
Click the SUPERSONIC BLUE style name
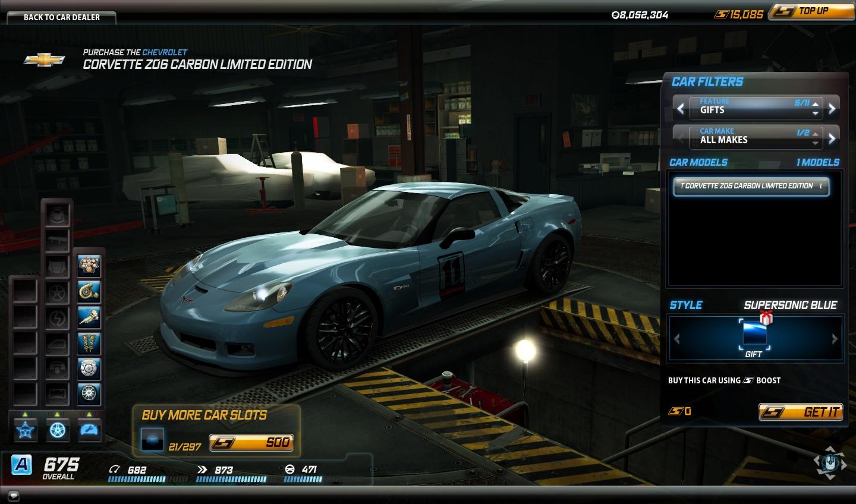click(791, 305)
